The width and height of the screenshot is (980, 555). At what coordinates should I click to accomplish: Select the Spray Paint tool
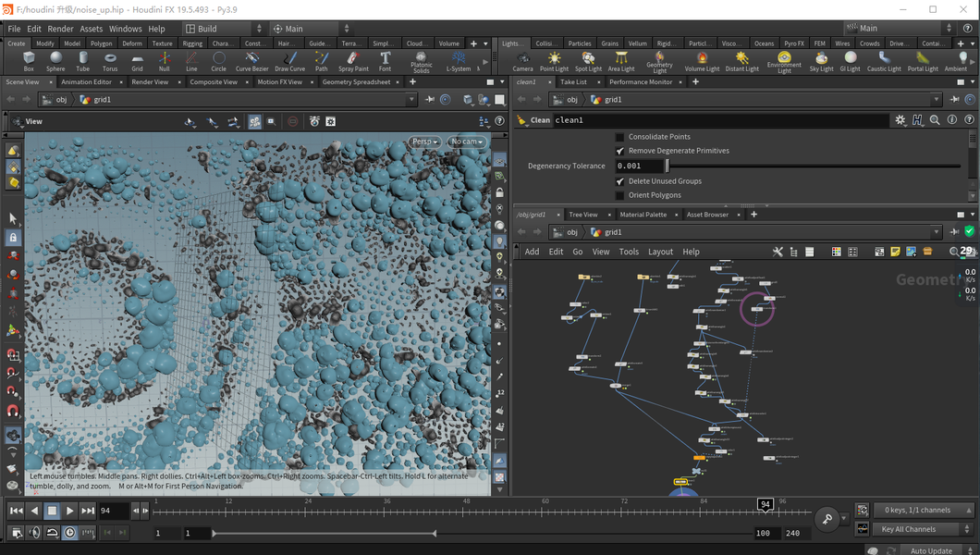click(353, 61)
